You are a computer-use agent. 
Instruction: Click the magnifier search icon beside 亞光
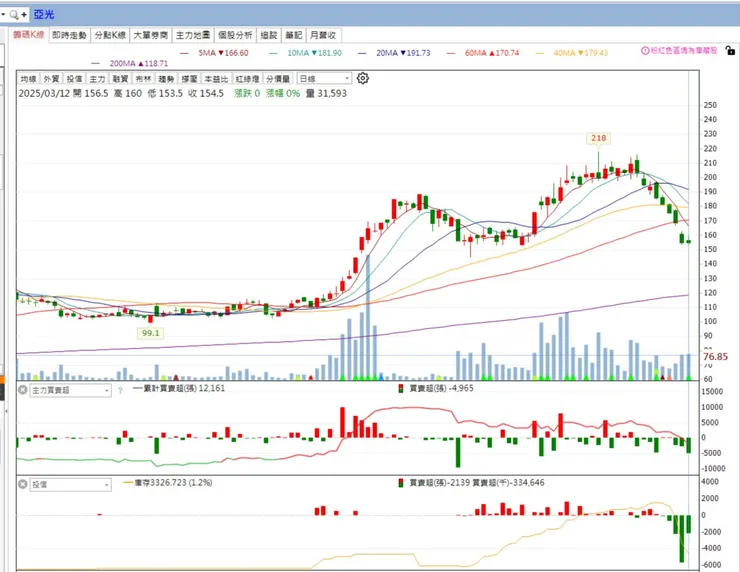14,15
